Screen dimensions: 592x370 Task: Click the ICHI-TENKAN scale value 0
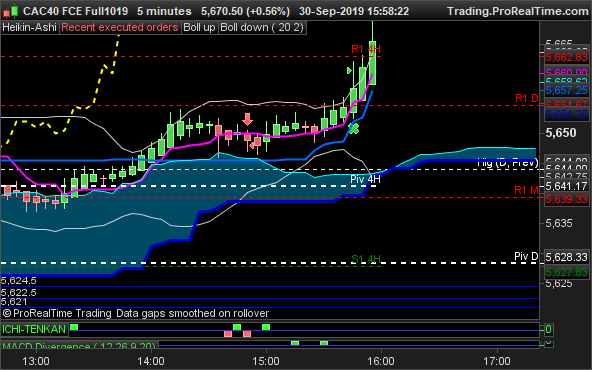click(x=549, y=329)
